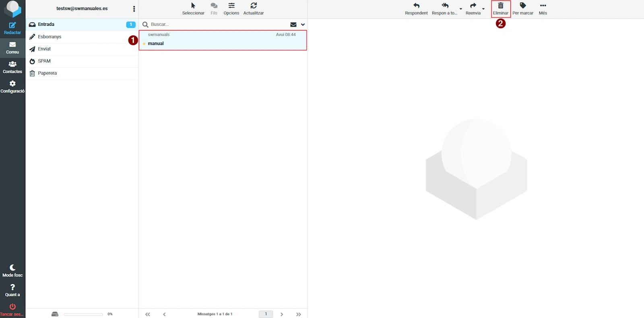Expand the Respon a tots dropdown arrow

[x=461, y=9]
